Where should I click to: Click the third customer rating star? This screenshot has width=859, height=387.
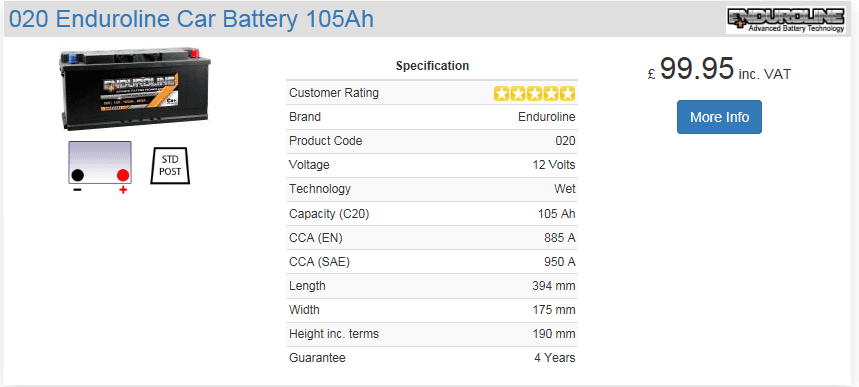pos(535,94)
